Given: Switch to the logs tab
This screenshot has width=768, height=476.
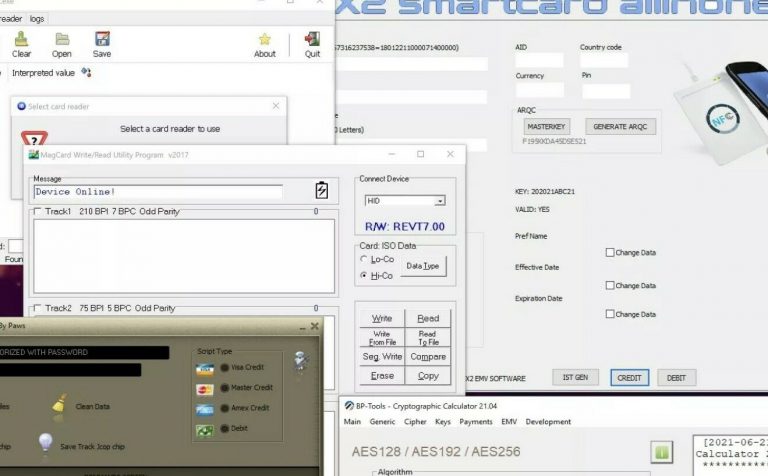Looking at the screenshot, I should pyautogui.click(x=36, y=18).
